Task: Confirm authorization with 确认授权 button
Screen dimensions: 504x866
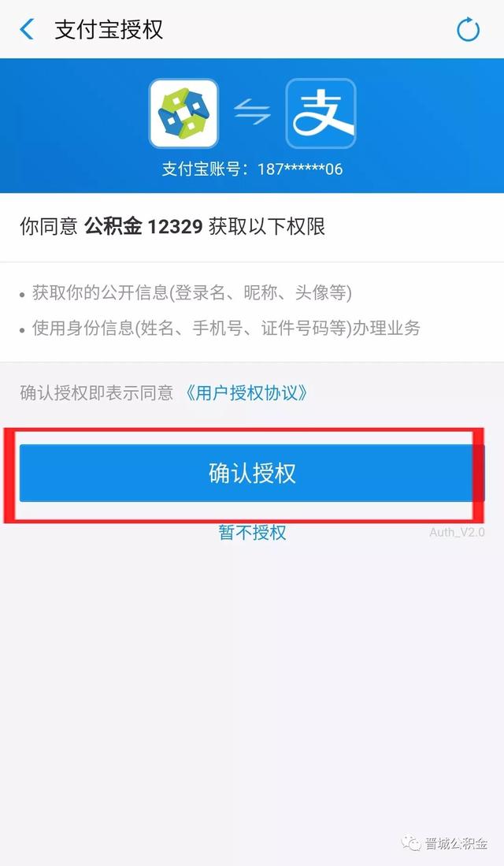Action: (252, 474)
